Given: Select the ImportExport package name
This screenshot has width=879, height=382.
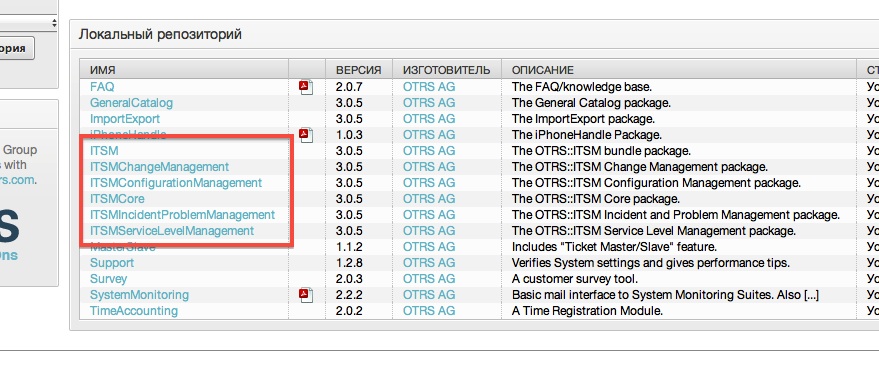Looking at the screenshot, I should click(124, 119).
